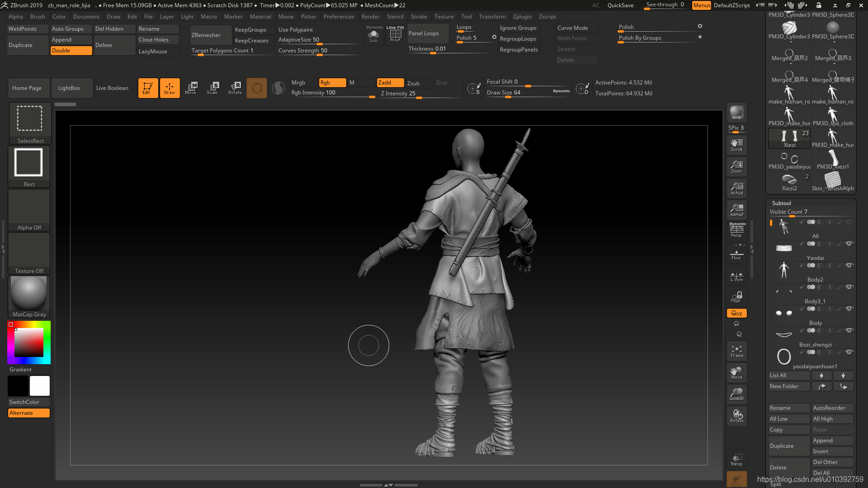Screen dimensions: 868x488
Task: Collapse the Subtool panel header
Action: [782, 203]
